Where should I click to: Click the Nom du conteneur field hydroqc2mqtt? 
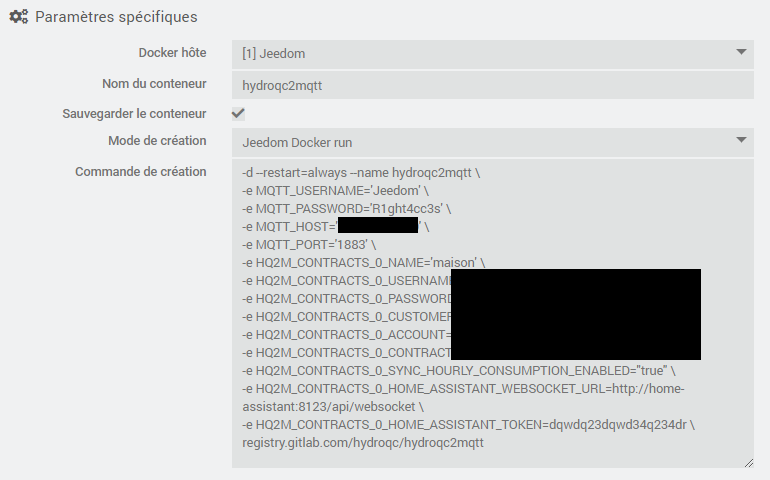point(493,85)
